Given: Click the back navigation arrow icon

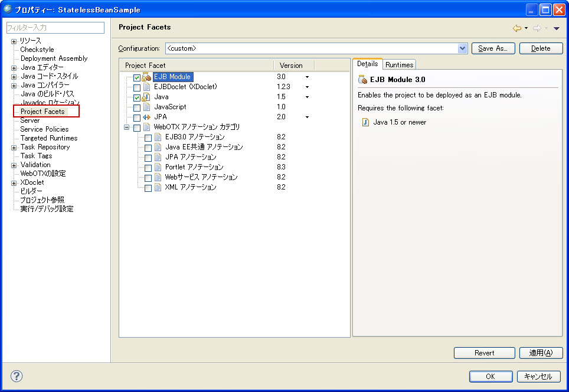Looking at the screenshot, I should point(517,28).
